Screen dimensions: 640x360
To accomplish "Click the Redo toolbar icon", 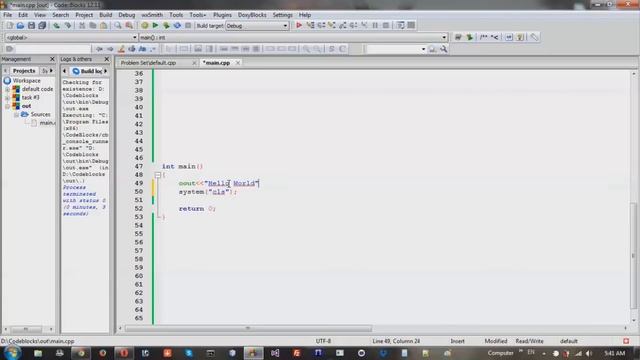I will tap(68, 26).
